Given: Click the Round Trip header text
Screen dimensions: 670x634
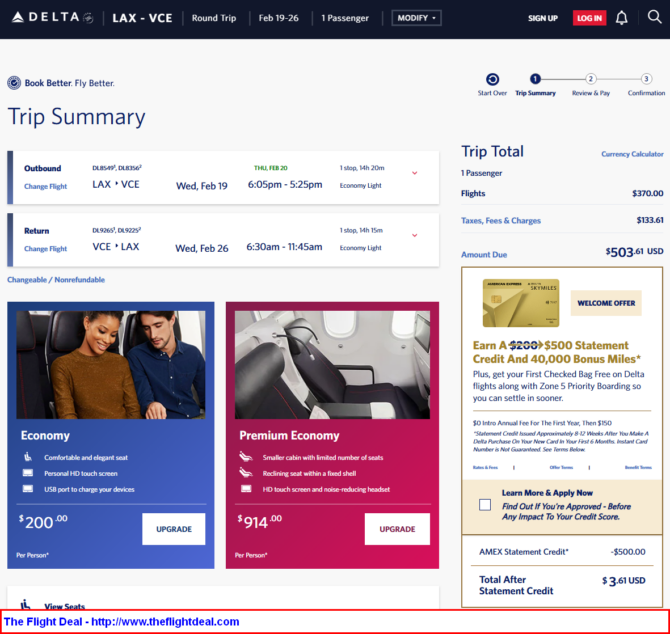Looking at the screenshot, I should pos(214,18).
